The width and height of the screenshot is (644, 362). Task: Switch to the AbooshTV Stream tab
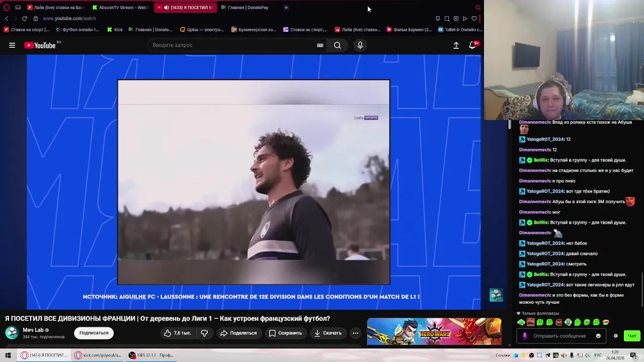(x=121, y=8)
